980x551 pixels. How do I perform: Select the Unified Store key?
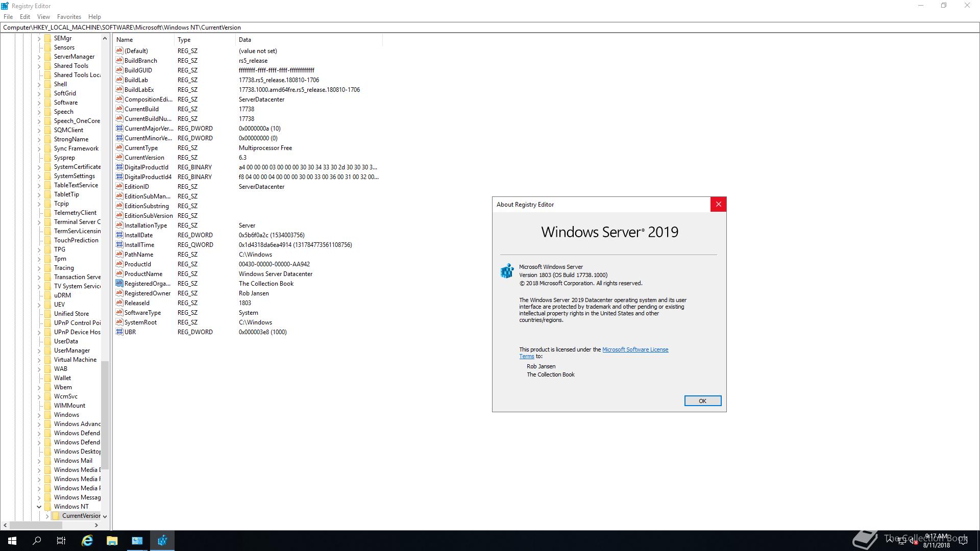[x=71, y=314]
